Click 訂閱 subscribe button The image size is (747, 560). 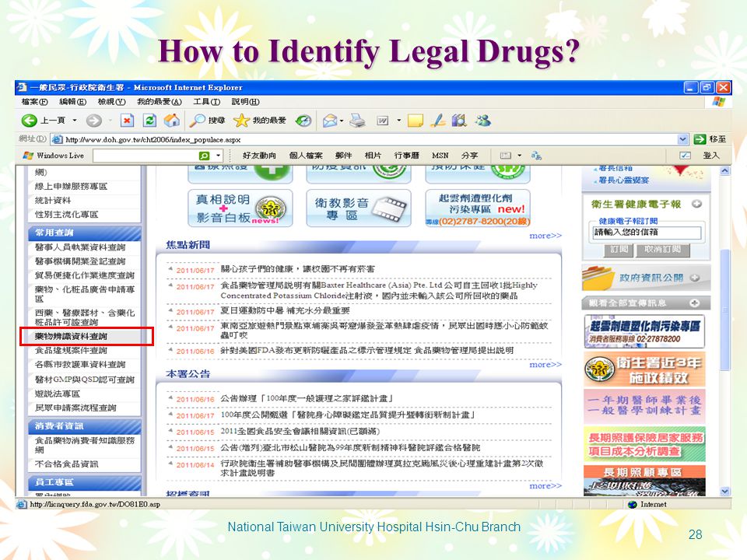619,250
